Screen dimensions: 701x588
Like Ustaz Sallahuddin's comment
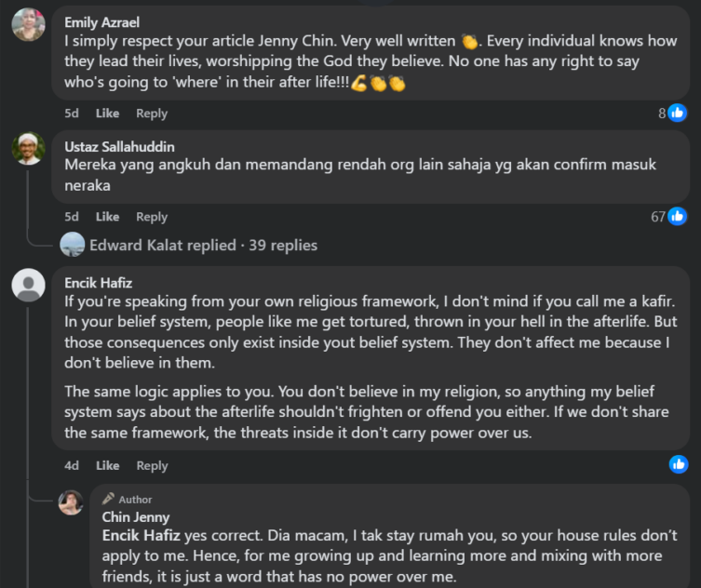click(x=107, y=217)
